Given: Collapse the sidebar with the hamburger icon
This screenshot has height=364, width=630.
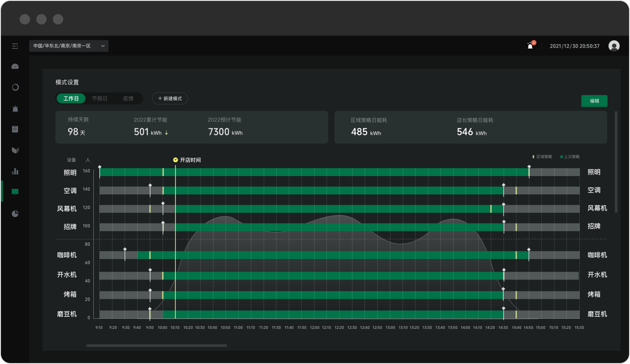Looking at the screenshot, I should (15, 46).
